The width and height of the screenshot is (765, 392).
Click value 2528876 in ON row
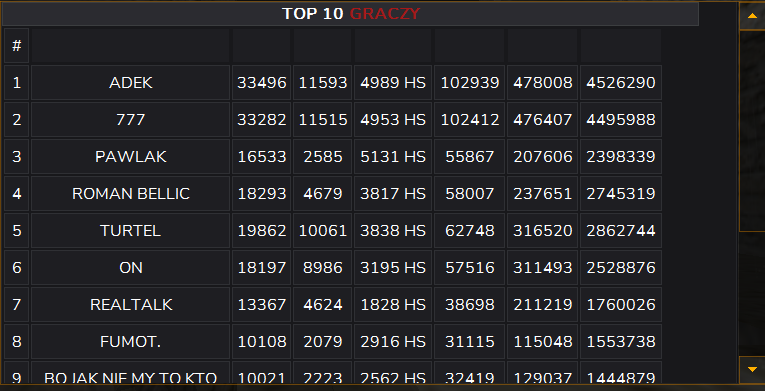click(621, 268)
